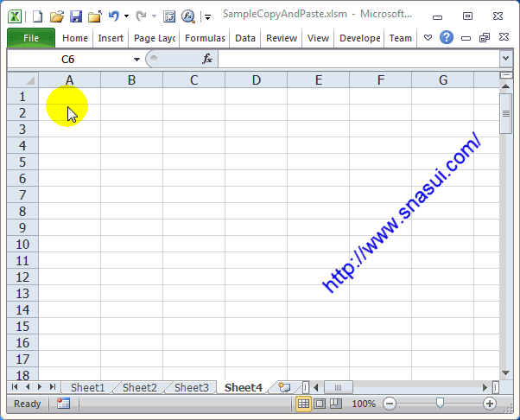
Task: Open Print Preview with the magnifier icon
Action: (x=187, y=16)
